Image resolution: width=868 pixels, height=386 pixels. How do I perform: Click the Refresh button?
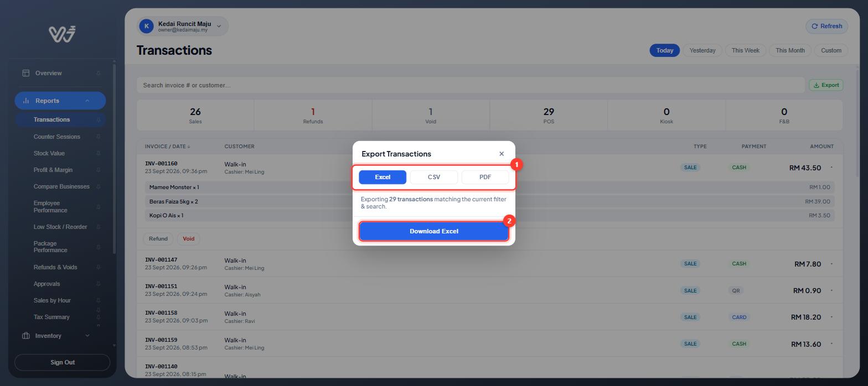pos(826,26)
